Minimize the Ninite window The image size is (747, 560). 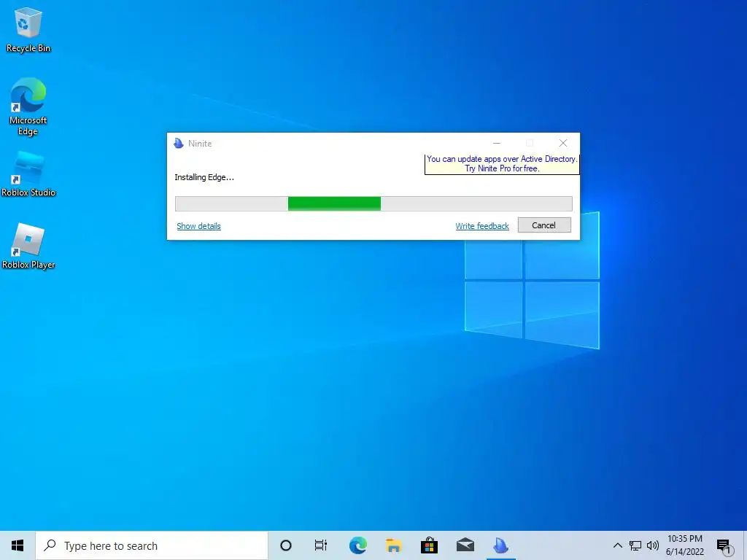click(496, 143)
